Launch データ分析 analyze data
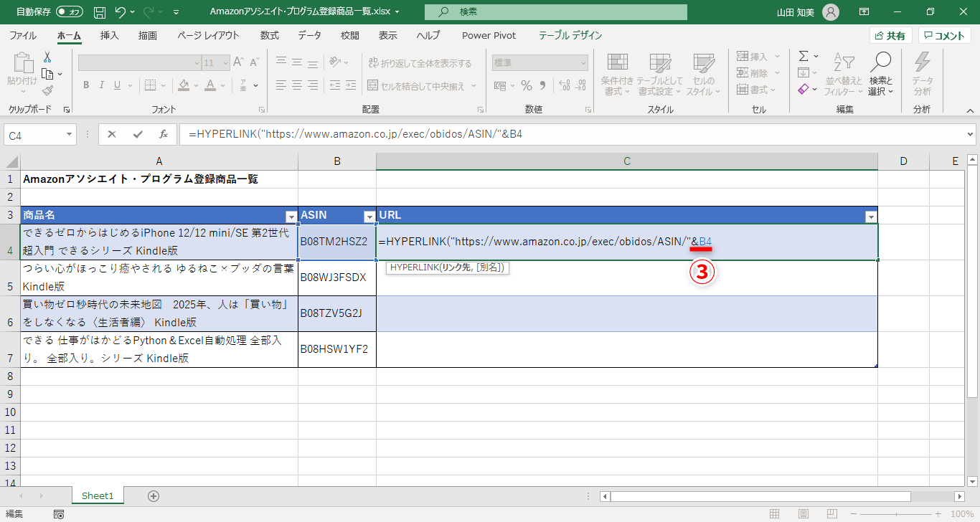 click(x=923, y=75)
